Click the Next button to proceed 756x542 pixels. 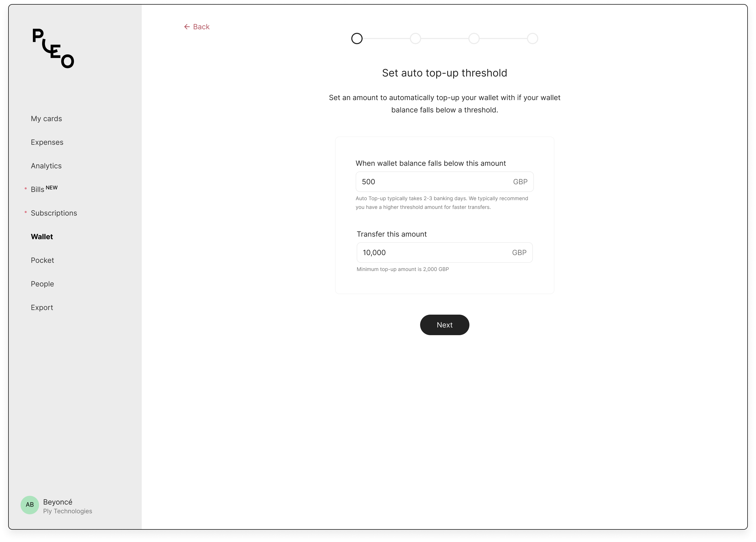click(444, 324)
